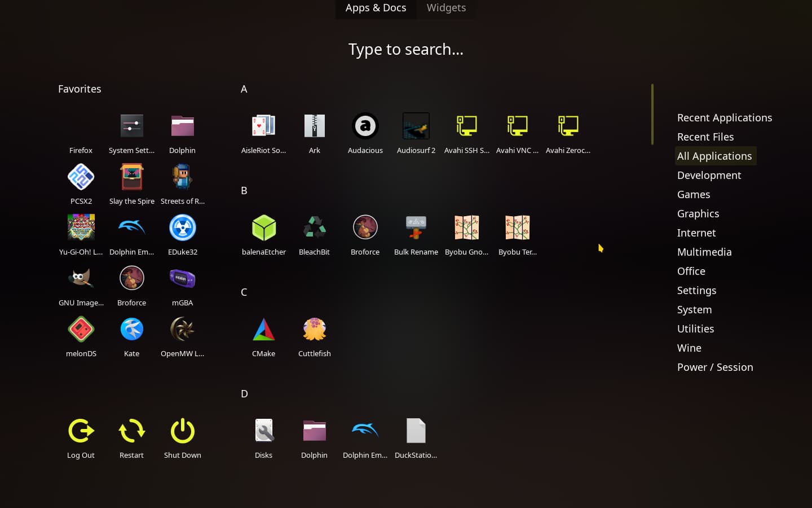This screenshot has height=508, width=812.
Task: Launch mGBA emulator
Action: (x=182, y=286)
